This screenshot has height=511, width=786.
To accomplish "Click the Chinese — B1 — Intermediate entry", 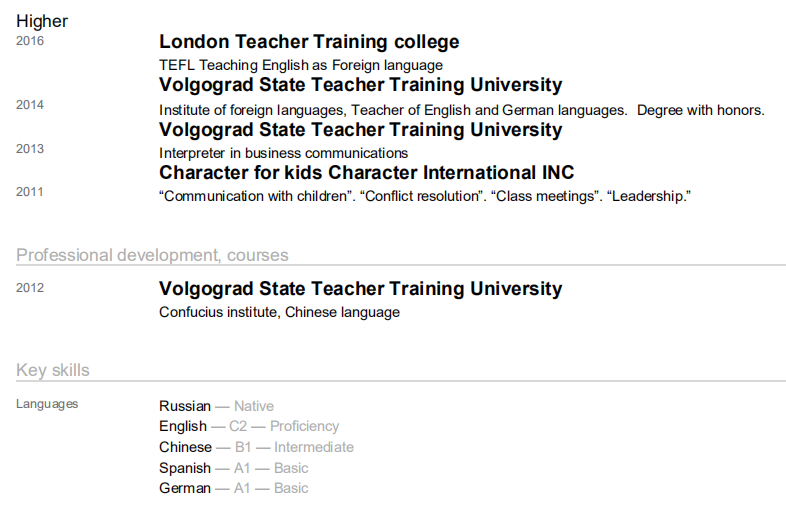I will tap(256, 447).
